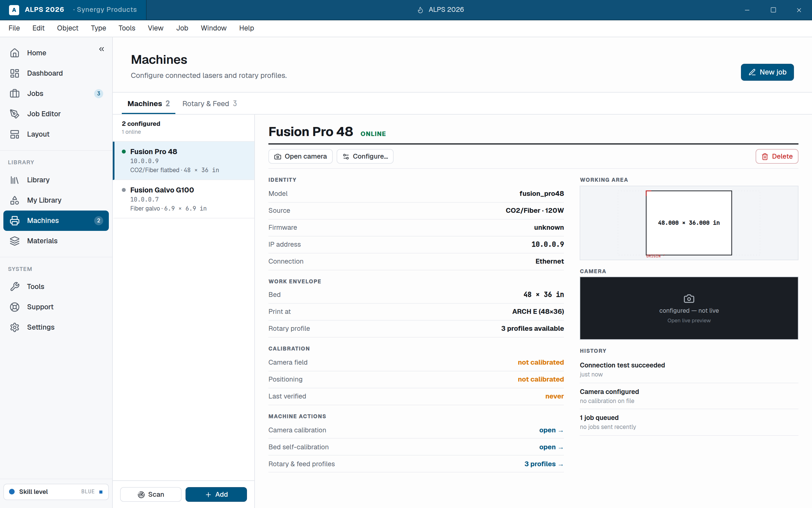Click the Configure... button
Image resolution: width=812 pixels, height=508 pixels.
[365, 156]
